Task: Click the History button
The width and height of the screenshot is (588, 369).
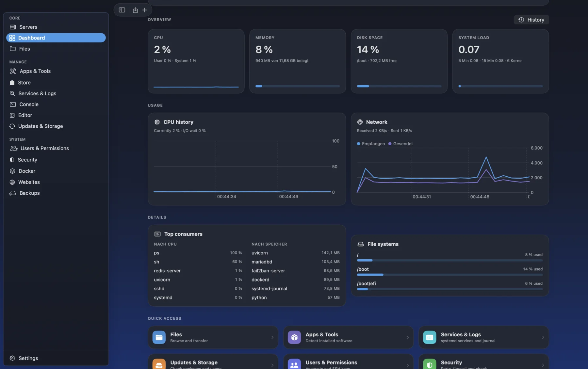Action: (x=531, y=20)
